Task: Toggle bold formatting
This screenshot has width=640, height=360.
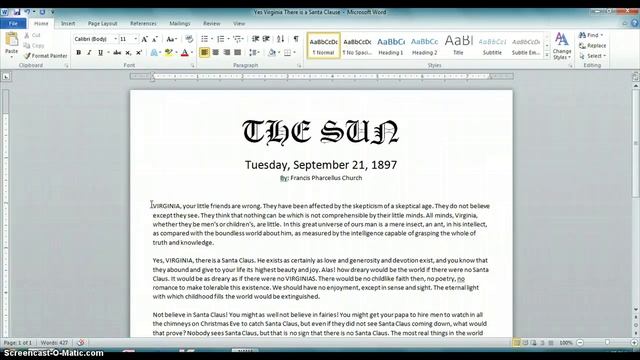Action: pos(78,53)
